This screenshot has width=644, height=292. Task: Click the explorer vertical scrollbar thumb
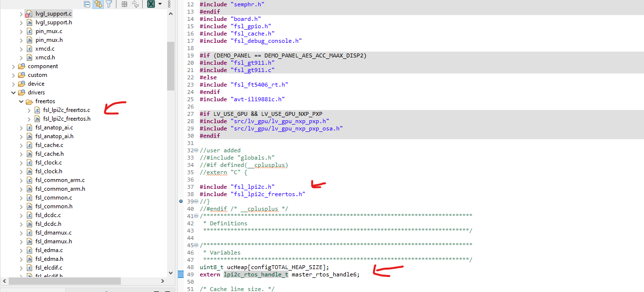point(170,66)
